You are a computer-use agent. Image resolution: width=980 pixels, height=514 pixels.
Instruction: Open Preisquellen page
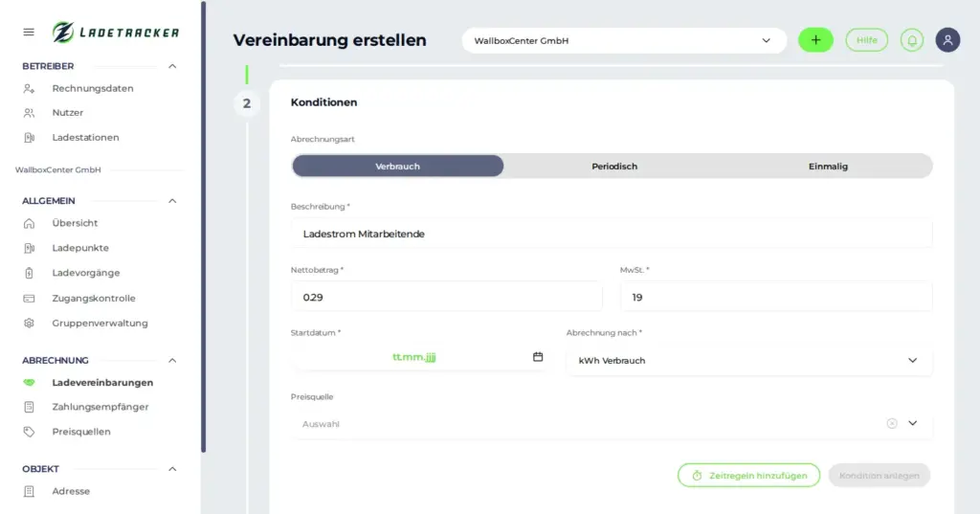pyautogui.click(x=81, y=432)
